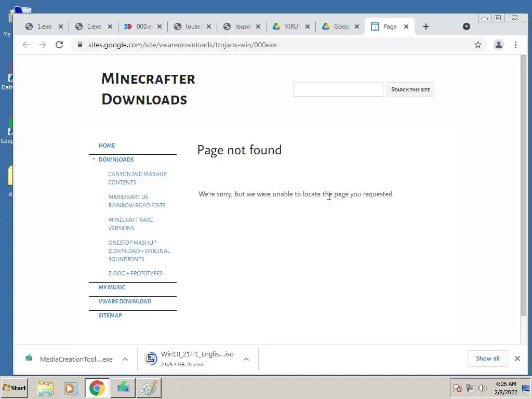
Task: Launch Windows Media Player from taskbar
Action: click(70, 388)
